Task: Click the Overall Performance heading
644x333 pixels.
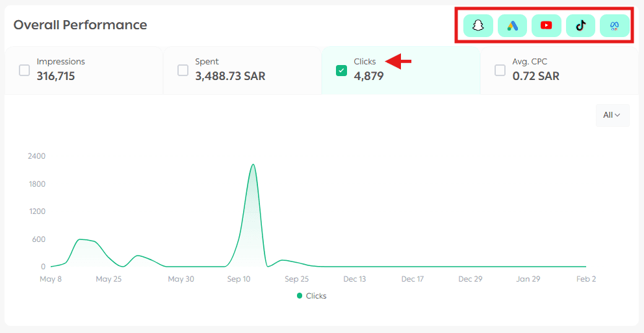Action: 80,25
